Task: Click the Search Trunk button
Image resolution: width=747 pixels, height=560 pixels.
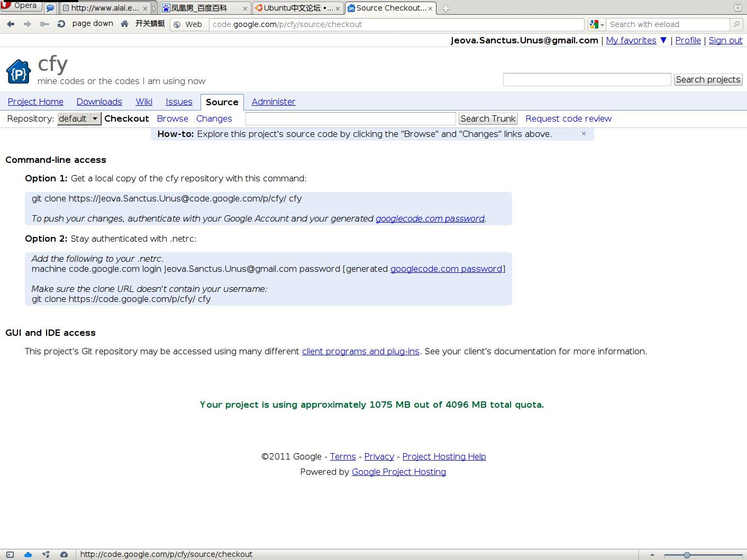Action: pyautogui.click(x=488, y=119)
